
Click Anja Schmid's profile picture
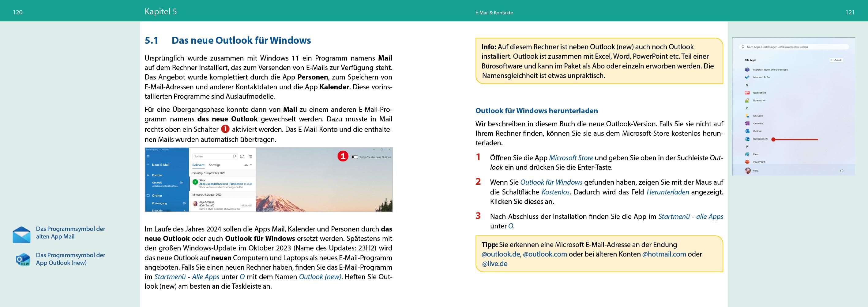[x=195, y=203]
